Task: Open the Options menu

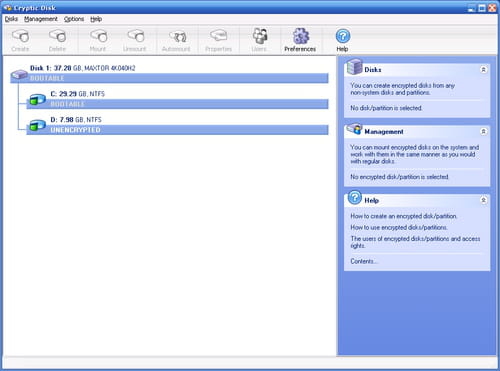Action: pyautogui.click(x=74, y=19)
